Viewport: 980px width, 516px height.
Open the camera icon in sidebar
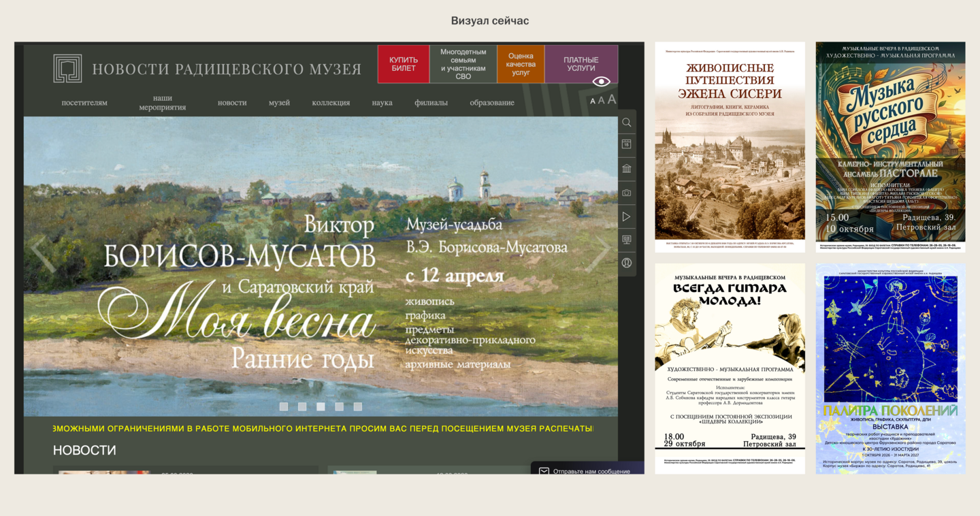pyautogui.click(x=627, y=193)
